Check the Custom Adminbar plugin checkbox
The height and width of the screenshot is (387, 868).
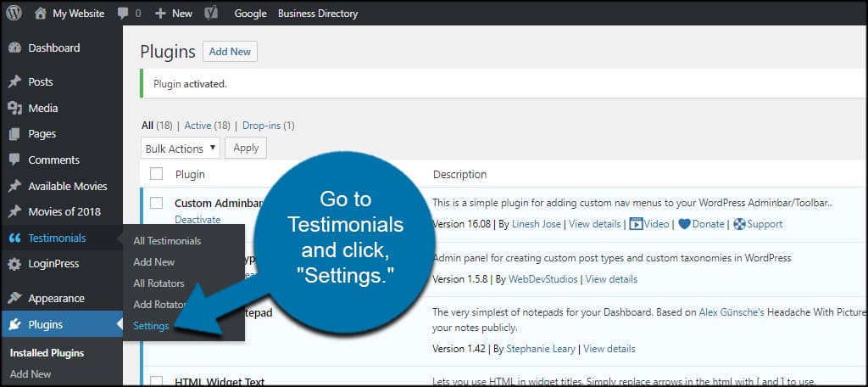click(157, 203)
